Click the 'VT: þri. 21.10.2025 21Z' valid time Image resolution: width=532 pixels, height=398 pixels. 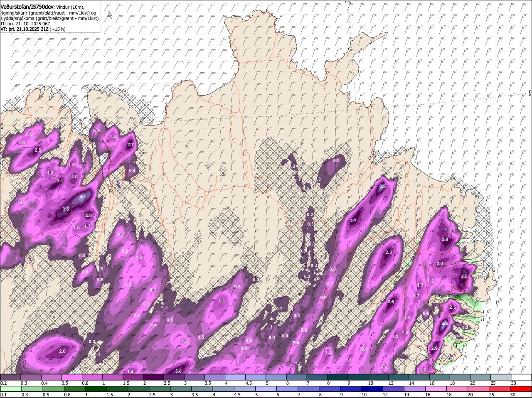pyautogui.click(x=24, y=29)
